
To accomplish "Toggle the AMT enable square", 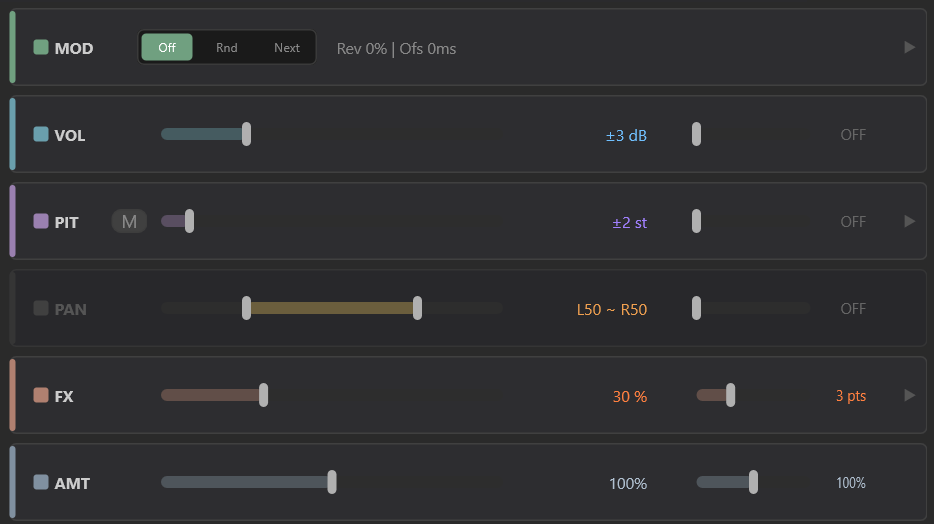I will pos(41,482).
